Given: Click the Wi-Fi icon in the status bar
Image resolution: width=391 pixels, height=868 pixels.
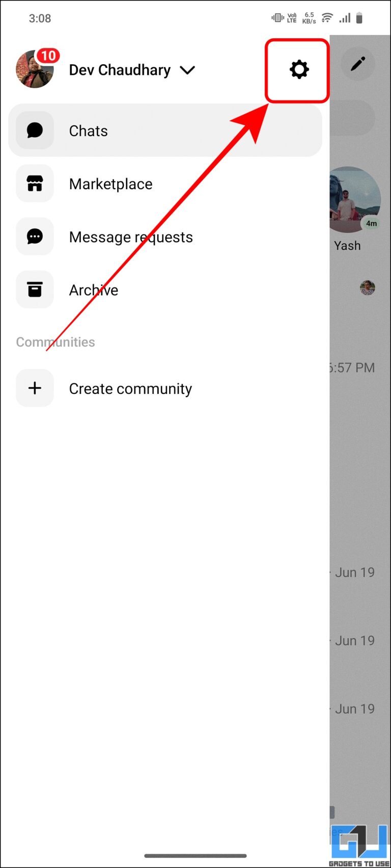Looking at the screenshot, I should [x=326, y=17].
